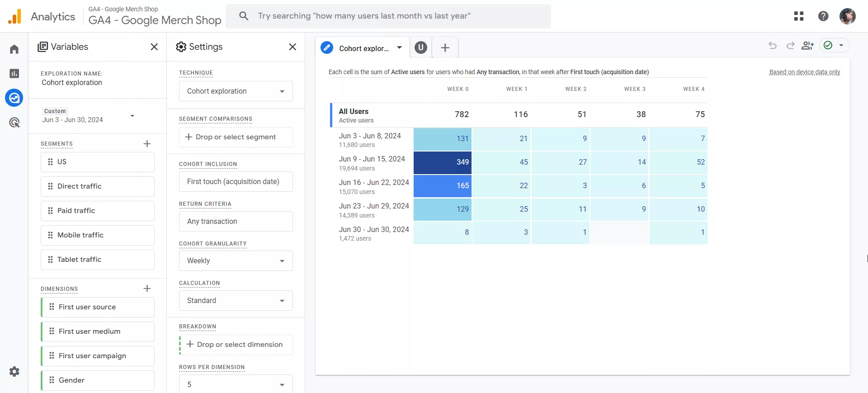Click the property name GA4 selector
Image resolution: width=868 pixels, height=393 pixels.
pos(155,17)
